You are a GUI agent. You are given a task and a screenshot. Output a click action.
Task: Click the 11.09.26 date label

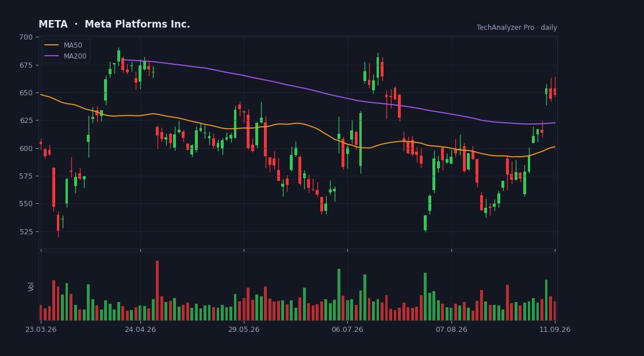pyautogui.click(x=555, y=330)
